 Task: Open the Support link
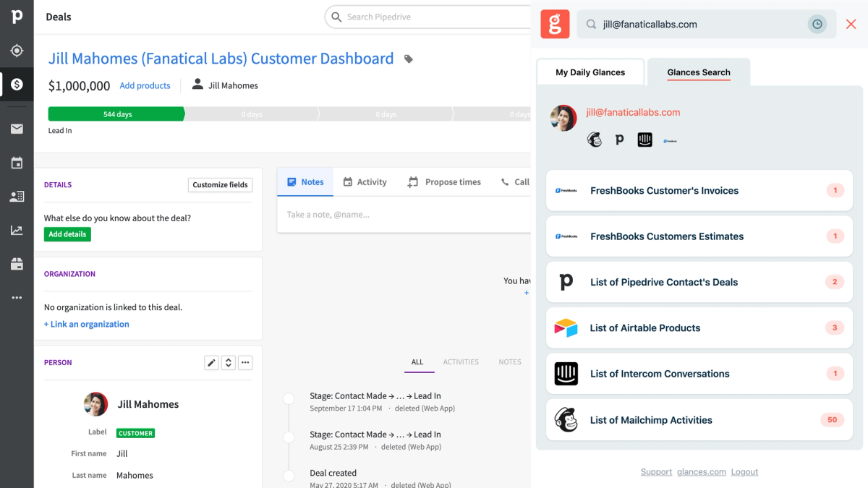pos(656,472)
